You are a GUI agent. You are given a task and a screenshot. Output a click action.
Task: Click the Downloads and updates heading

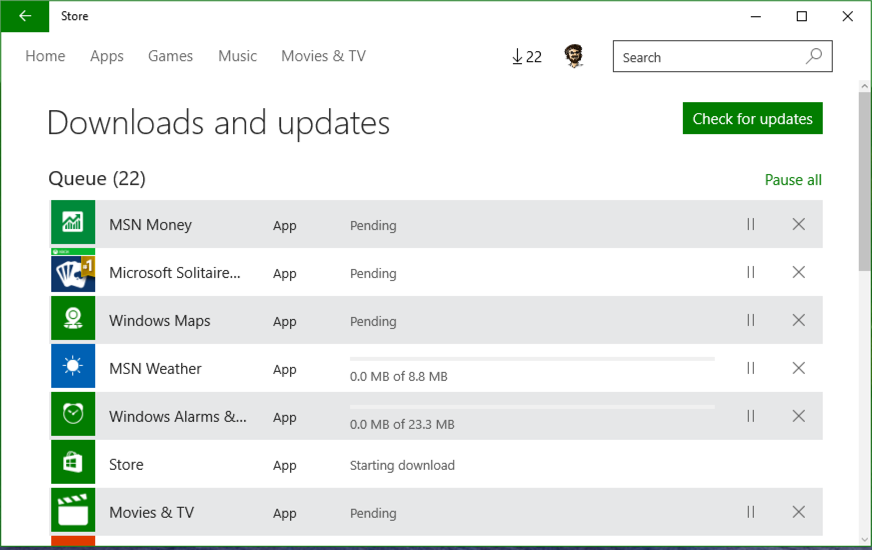coord(219,123)
